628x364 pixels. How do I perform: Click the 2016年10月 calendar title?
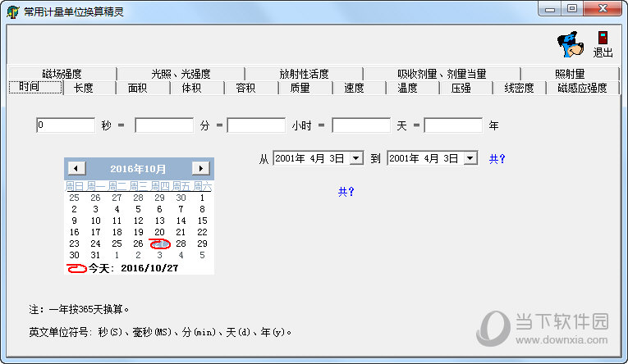138,169
